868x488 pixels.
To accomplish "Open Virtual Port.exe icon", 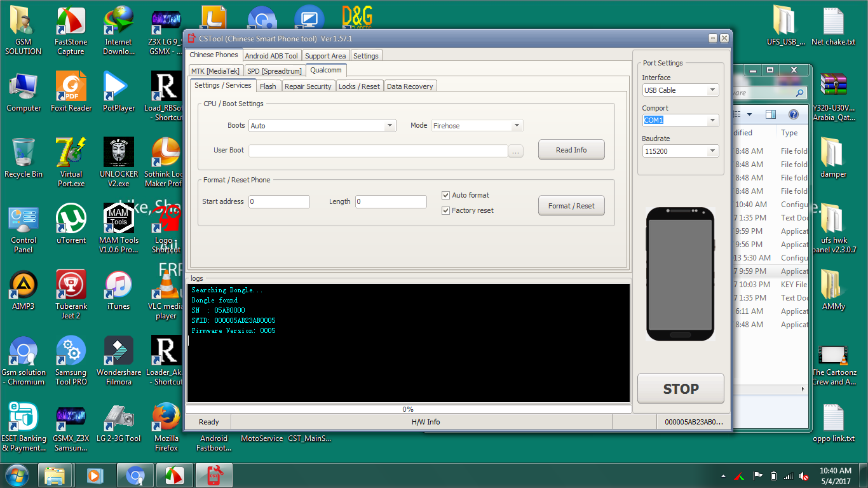I will [71, 162].
